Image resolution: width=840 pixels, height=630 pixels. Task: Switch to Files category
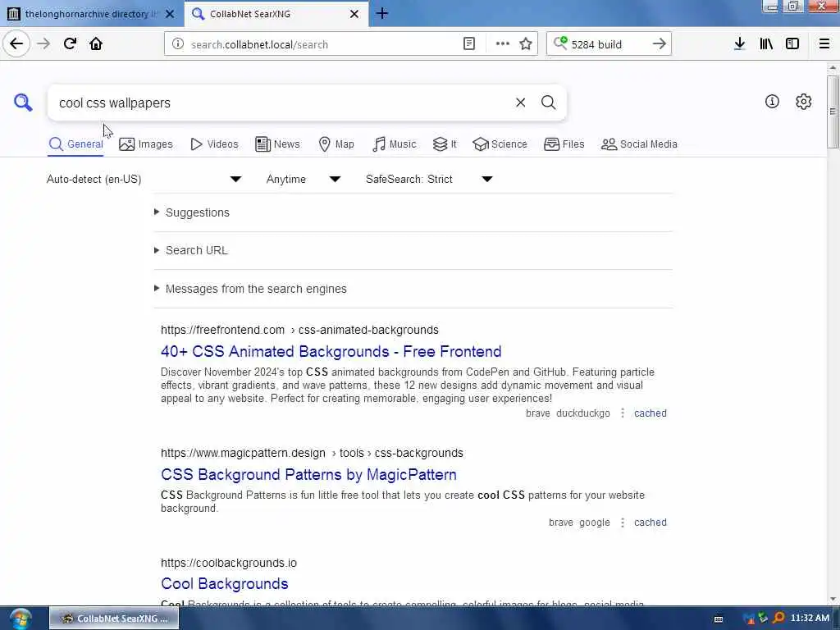click(564, 144)
